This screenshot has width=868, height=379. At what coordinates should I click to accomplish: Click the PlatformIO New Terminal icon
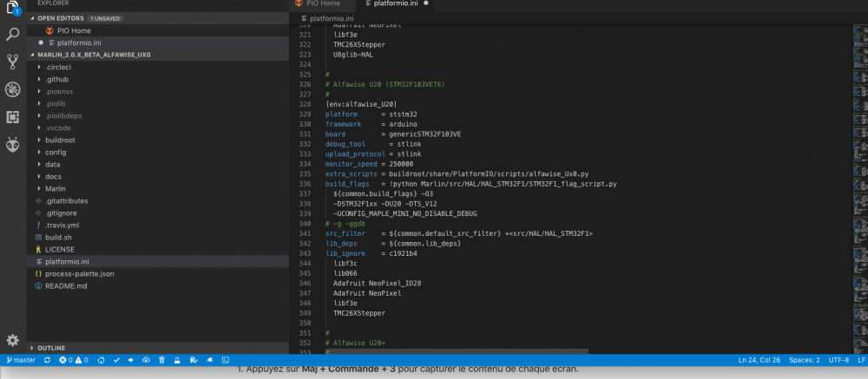[226, 360]
